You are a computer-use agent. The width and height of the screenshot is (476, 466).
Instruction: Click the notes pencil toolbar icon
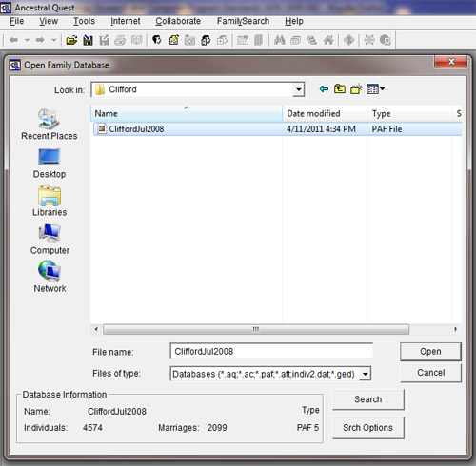(173, 40)
